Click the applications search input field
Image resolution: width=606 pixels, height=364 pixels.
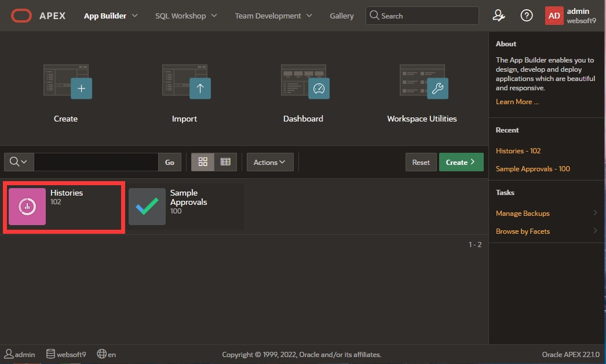(x=96, y=162)
